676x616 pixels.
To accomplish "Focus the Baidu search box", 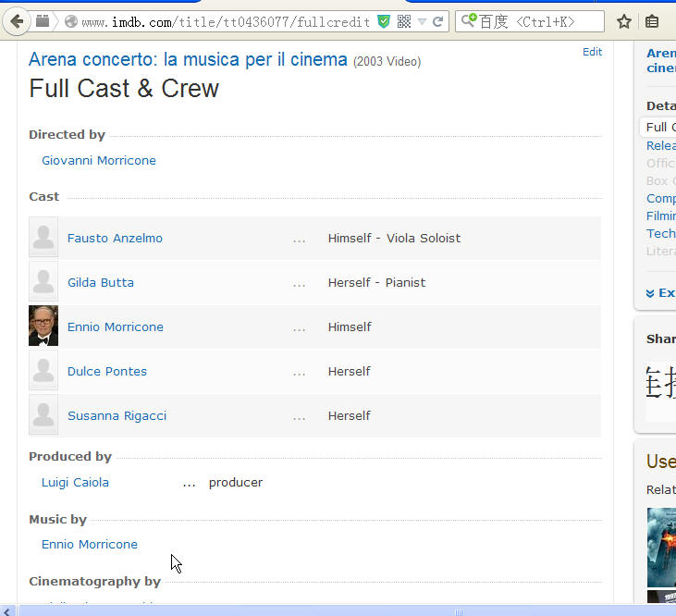I will (x=530, y=21).
